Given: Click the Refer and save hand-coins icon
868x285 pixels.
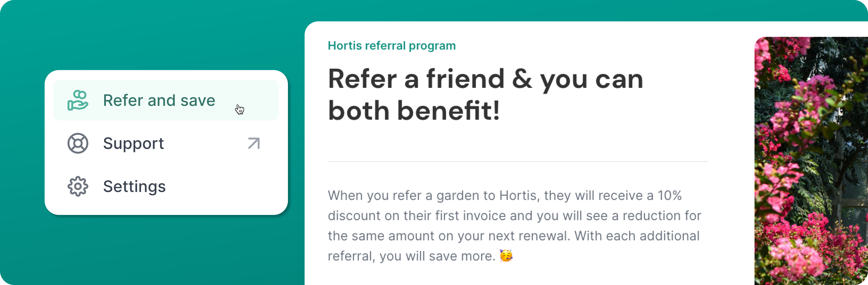Looking at the screenshot, I should pyautogui.click(x=78, y=100).
